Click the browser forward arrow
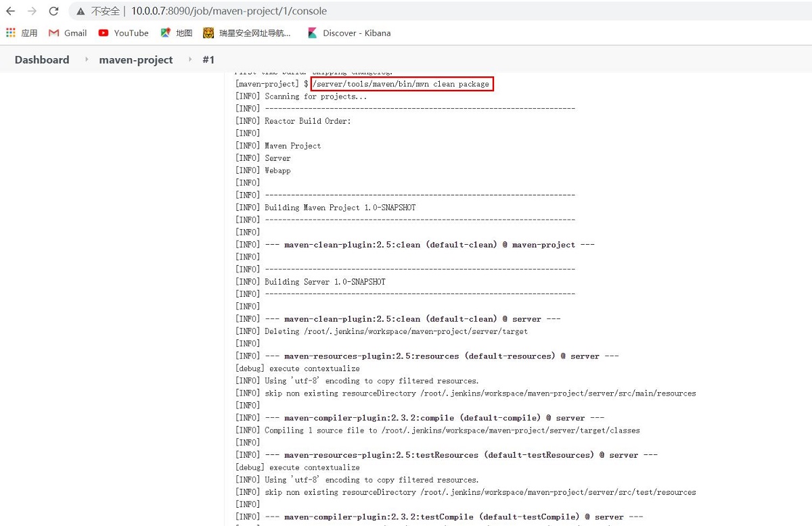The image size is (812, 526). (32, 11)
